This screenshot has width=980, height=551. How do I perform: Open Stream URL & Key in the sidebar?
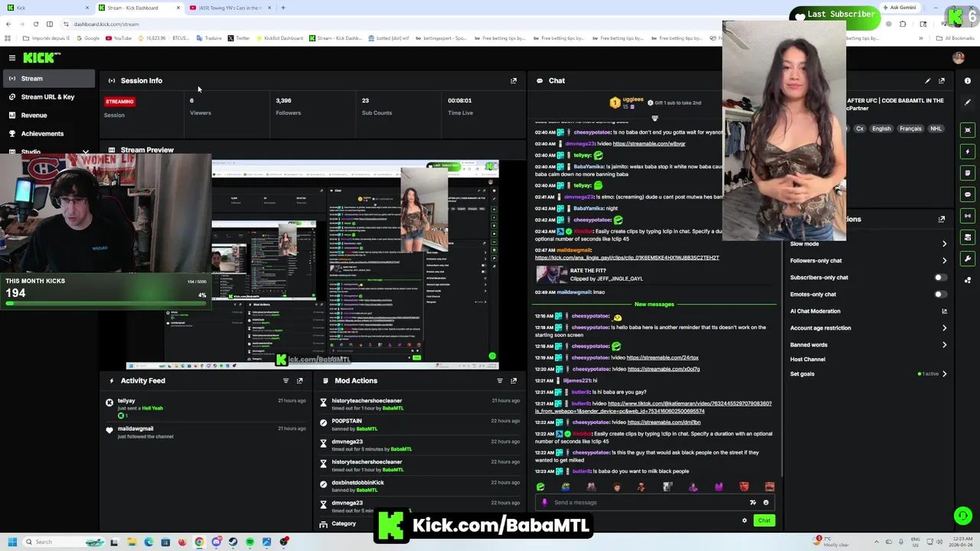pos(47,97)
